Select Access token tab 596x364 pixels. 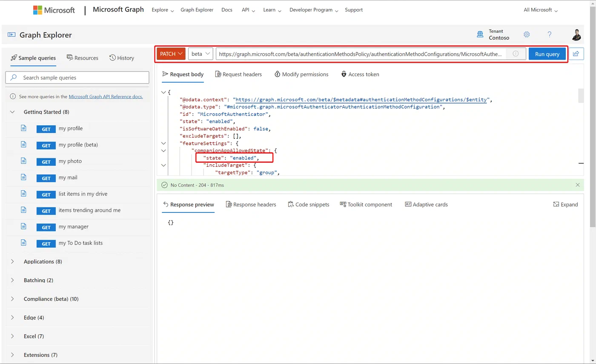coord(360,74)
